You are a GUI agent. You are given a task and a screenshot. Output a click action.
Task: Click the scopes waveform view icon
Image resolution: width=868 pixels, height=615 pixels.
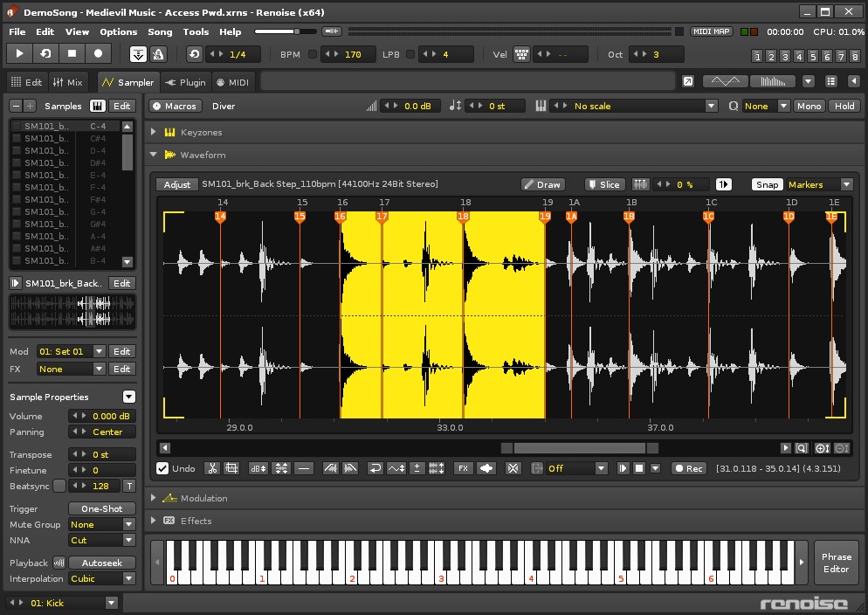point(725,82)
